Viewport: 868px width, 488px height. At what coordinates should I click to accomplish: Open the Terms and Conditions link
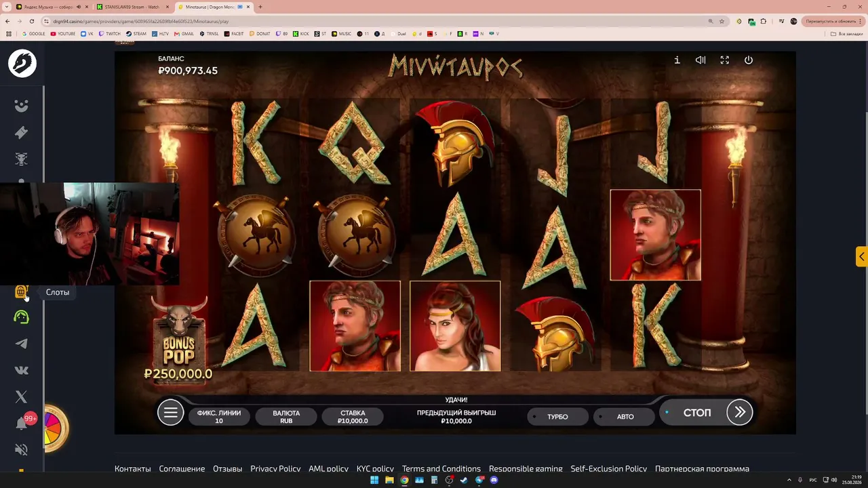(441, 469)
